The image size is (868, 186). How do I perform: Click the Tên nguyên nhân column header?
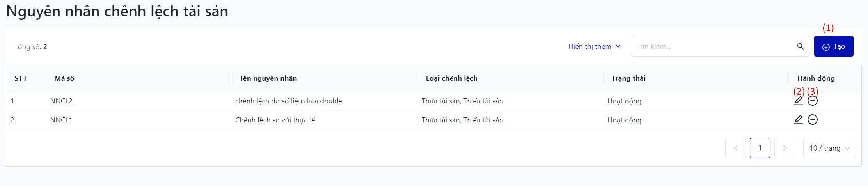(268, 78)
